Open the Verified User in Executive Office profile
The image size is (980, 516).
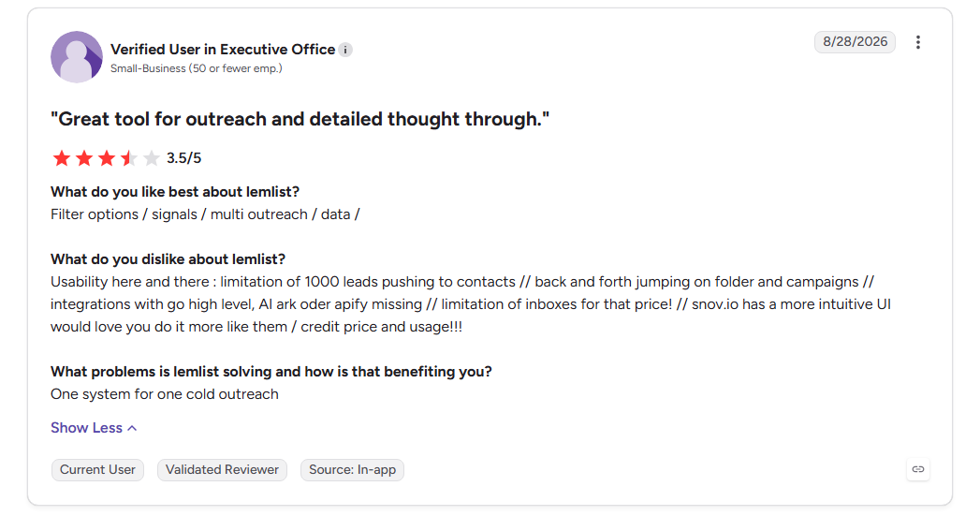[223, 50]
